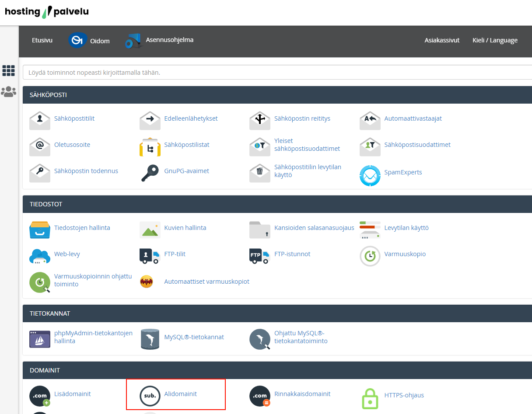The image size is (532, 414).
Task: Collapse the SÄHKÖPOSTI section header
Action: pos(48,95)
